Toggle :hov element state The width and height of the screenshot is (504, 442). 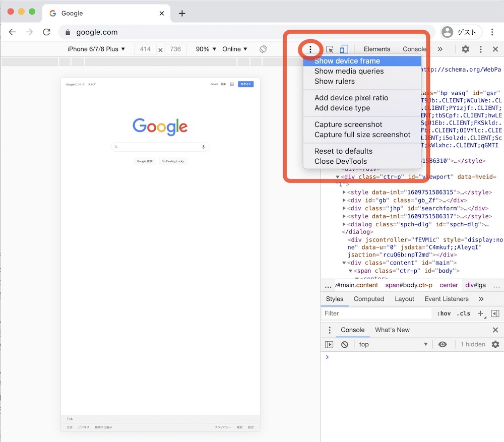click(444, 313)
